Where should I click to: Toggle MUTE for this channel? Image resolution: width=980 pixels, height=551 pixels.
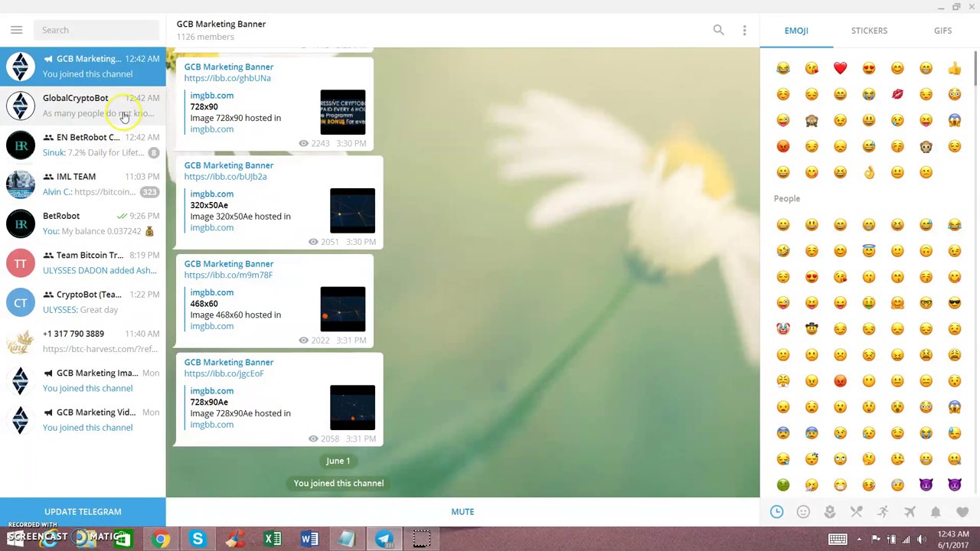pos(462,511)
